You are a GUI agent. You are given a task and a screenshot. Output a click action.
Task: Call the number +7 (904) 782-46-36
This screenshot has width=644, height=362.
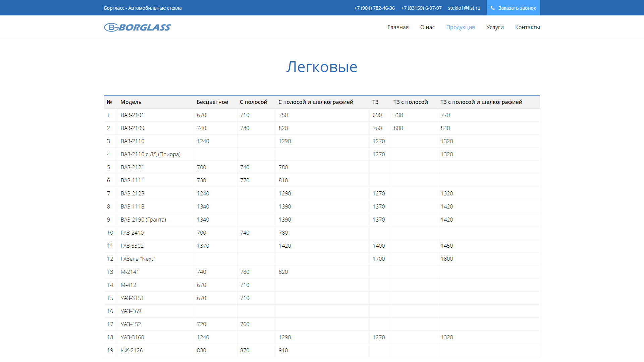click(374, 8)
